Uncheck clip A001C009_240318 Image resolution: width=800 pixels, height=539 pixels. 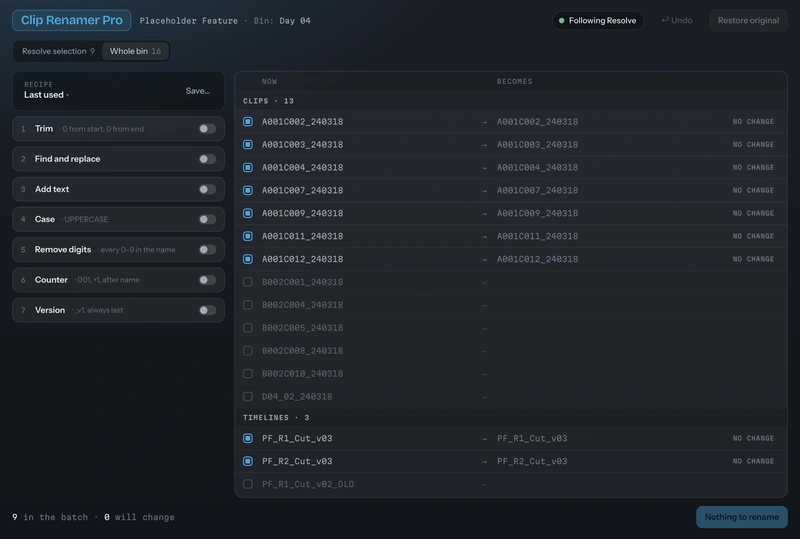click(x=248, y=213)
